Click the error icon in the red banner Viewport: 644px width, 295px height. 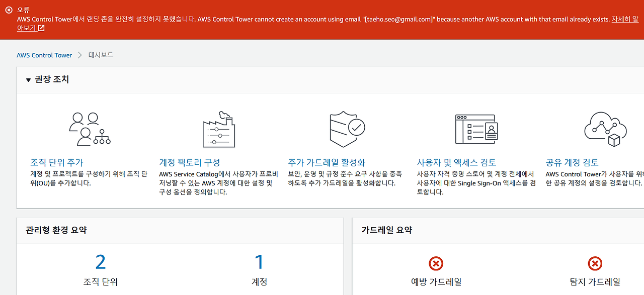9,10
